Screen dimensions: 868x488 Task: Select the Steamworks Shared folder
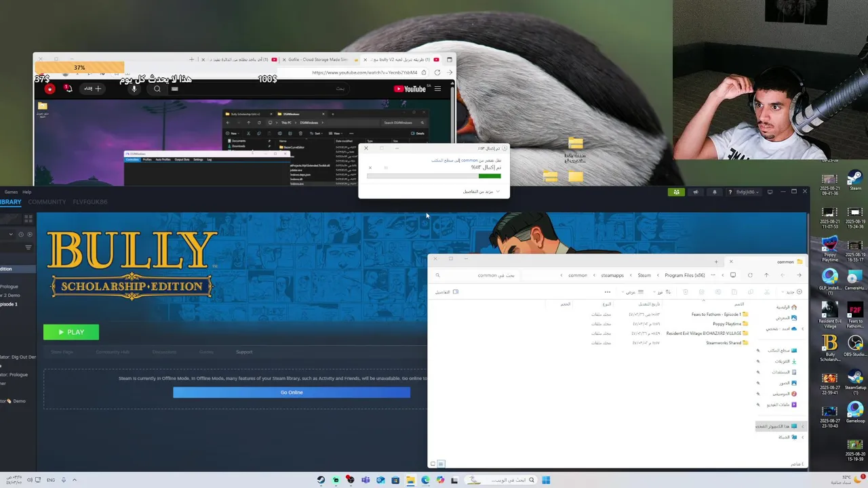coord(727,343)
